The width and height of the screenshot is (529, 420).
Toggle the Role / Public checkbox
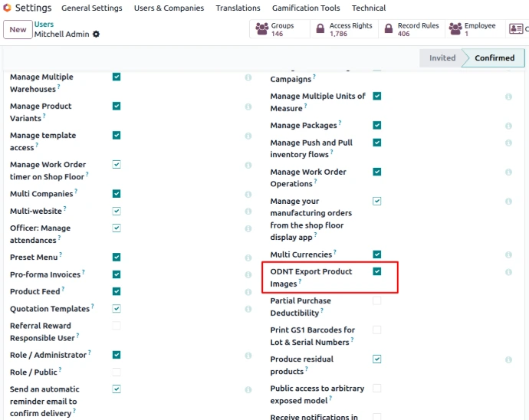[117, 372]
